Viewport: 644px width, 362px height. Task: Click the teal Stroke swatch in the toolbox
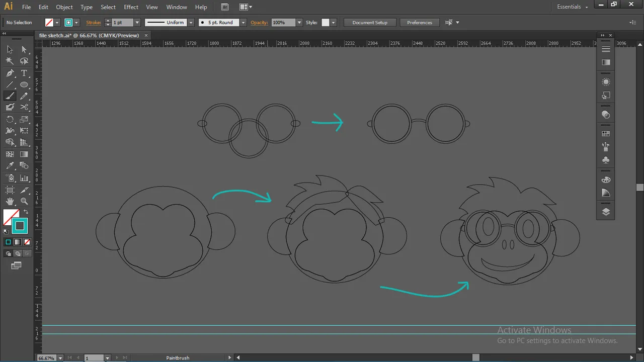coord(20,226)
